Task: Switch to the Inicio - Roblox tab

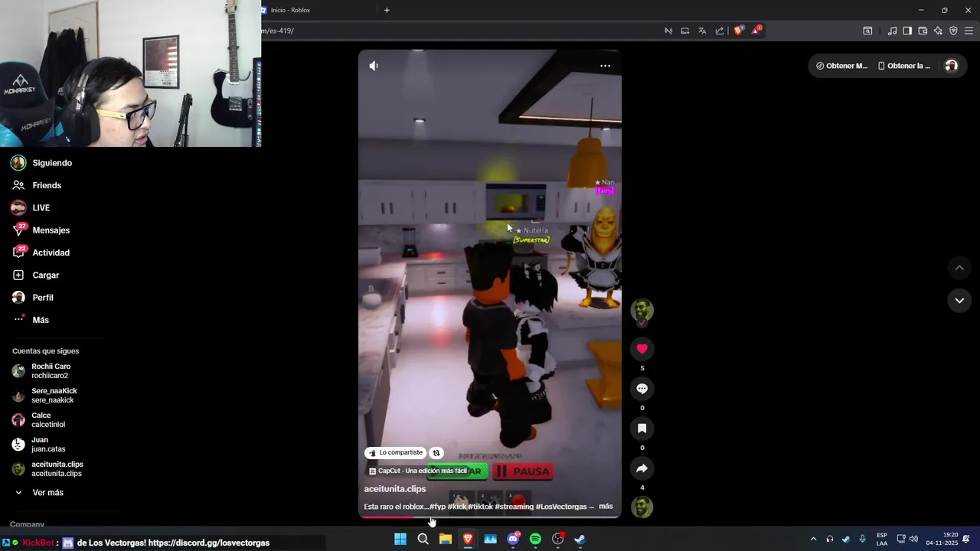Action: coord(318,10)
